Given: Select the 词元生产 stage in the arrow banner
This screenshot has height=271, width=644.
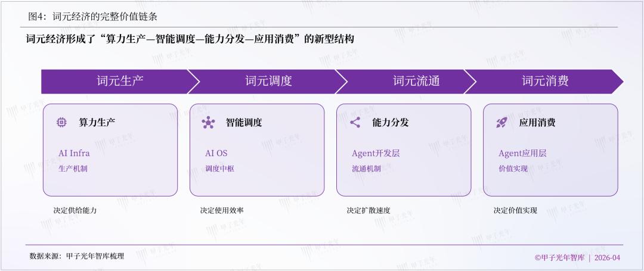Looking at the screenshot, I should tap(120, 81).
